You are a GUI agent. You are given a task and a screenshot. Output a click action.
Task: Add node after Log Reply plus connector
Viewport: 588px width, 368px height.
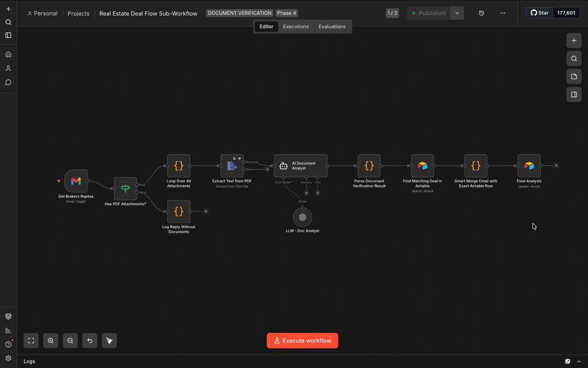pos(206,211)
